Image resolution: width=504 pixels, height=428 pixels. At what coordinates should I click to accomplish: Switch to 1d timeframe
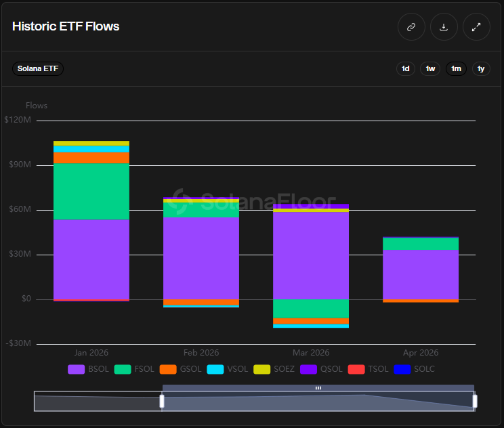tap(406, 68)
